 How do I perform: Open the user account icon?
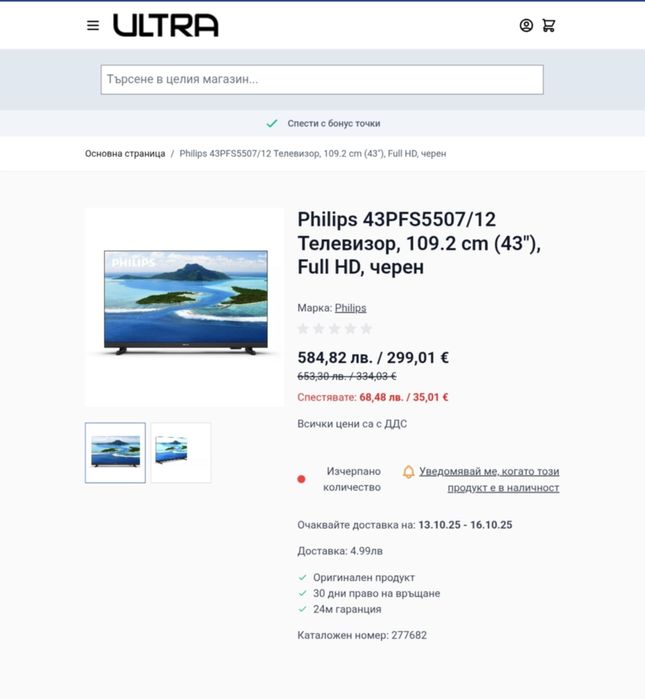[526, 25]
